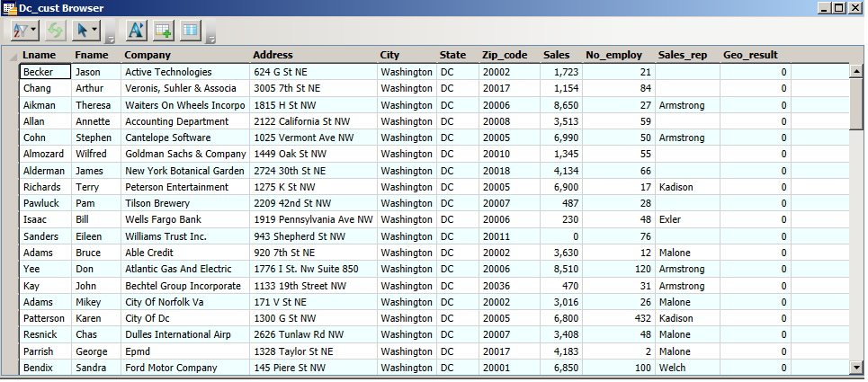The height and width of the screenshot is (382, 868).
Task: Click the Dc_cust Browser title bar icon
Action: coord(8,7)
